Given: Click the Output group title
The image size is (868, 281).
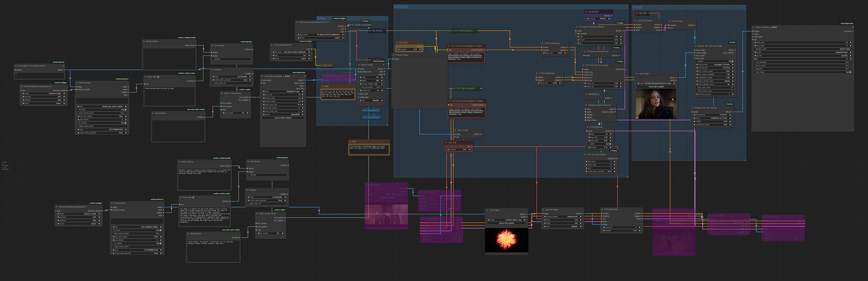Looking at the screenshot, I should point(637,7).
